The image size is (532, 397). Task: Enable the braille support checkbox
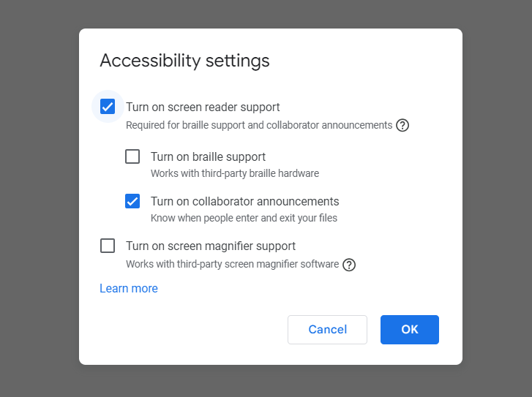(x=132, y=156)
